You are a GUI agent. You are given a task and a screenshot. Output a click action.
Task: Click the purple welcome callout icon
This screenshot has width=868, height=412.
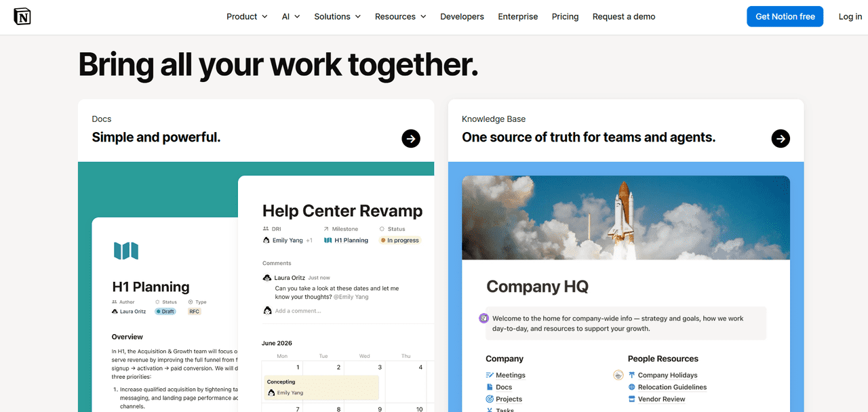click(x=484, y=318)
